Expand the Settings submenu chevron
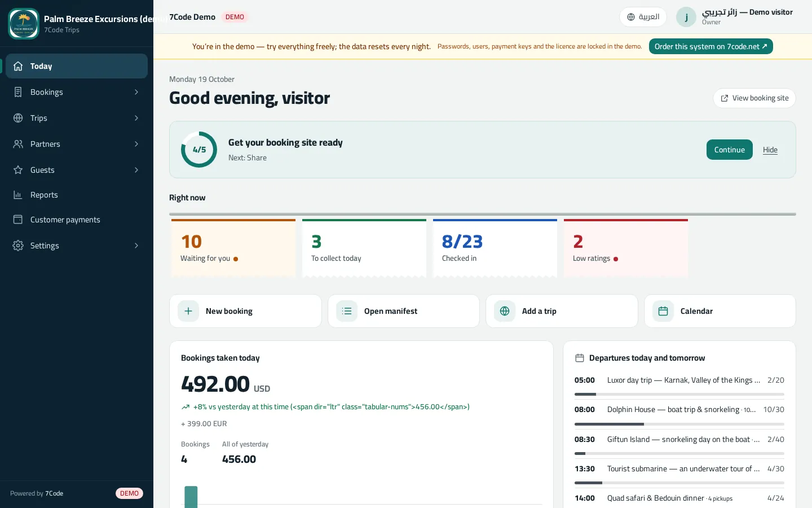 click(136, 246)
